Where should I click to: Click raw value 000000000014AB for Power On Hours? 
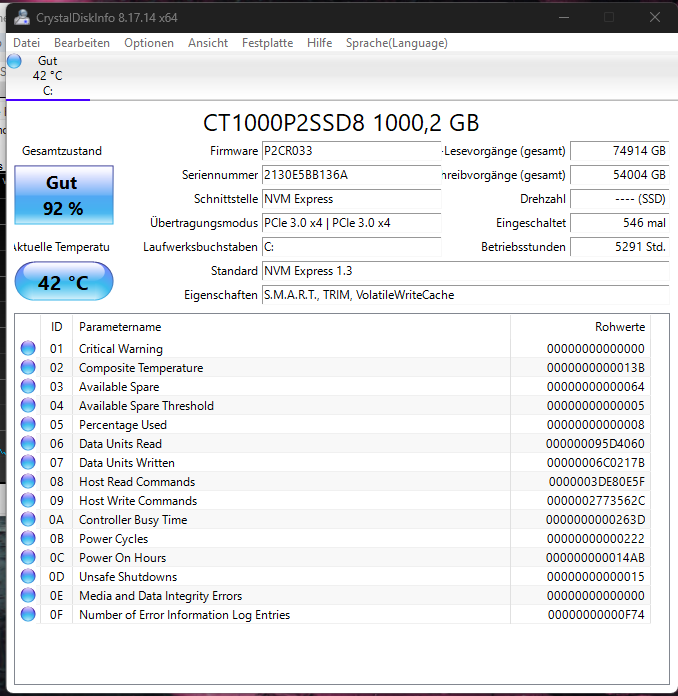pos(595,558)
